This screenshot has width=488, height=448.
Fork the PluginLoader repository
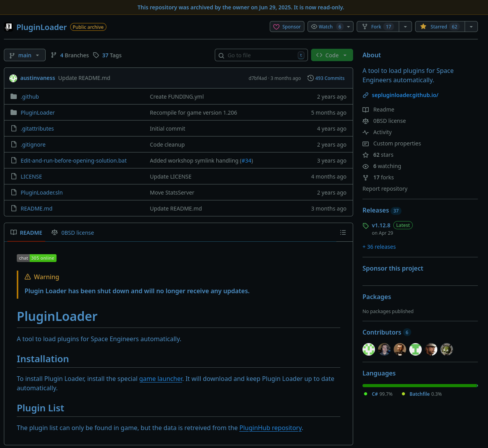point(378,27)
